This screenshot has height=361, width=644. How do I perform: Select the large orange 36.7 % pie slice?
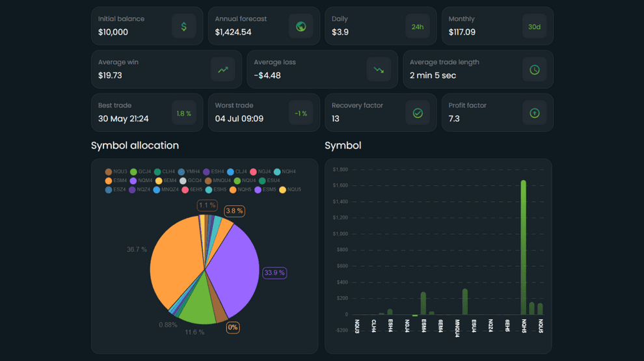pos(176,260)
